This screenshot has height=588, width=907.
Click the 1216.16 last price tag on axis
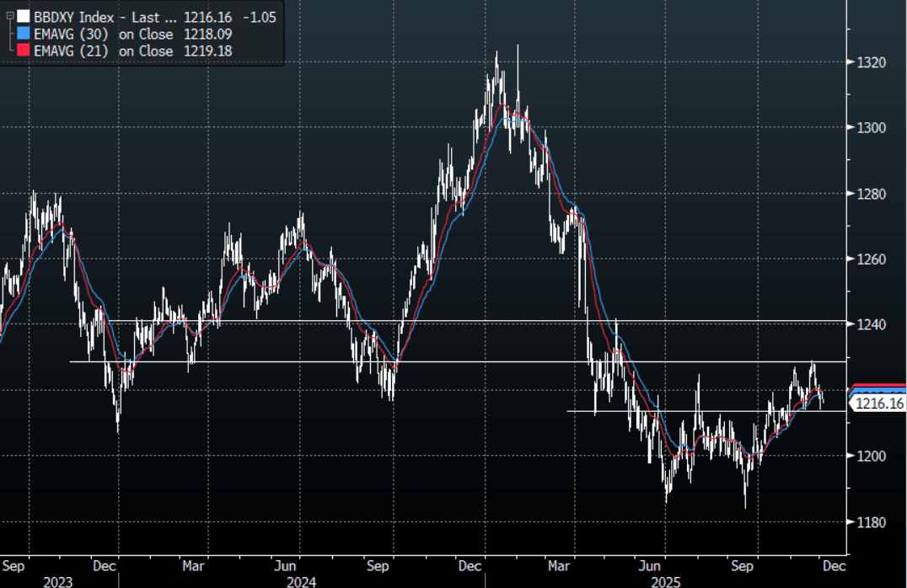click(x=879, y=404)
